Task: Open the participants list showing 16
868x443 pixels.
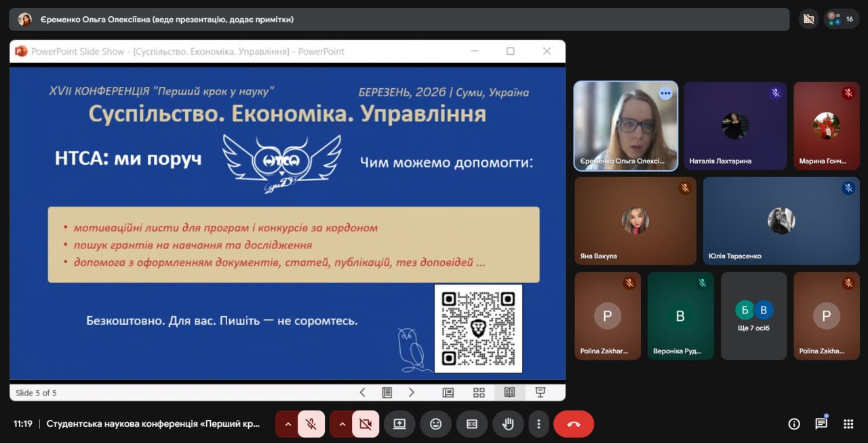Action: click(842, 19)
